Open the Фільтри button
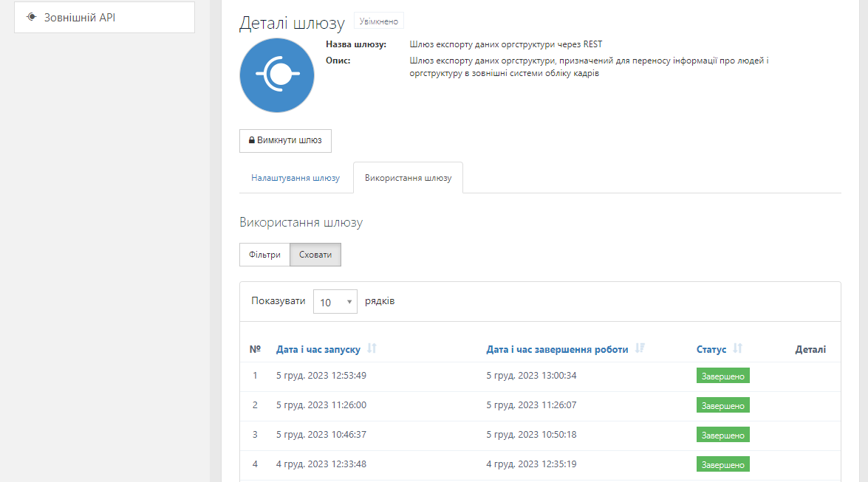Screen dimensions: 868x482 (x=264, y=255)
